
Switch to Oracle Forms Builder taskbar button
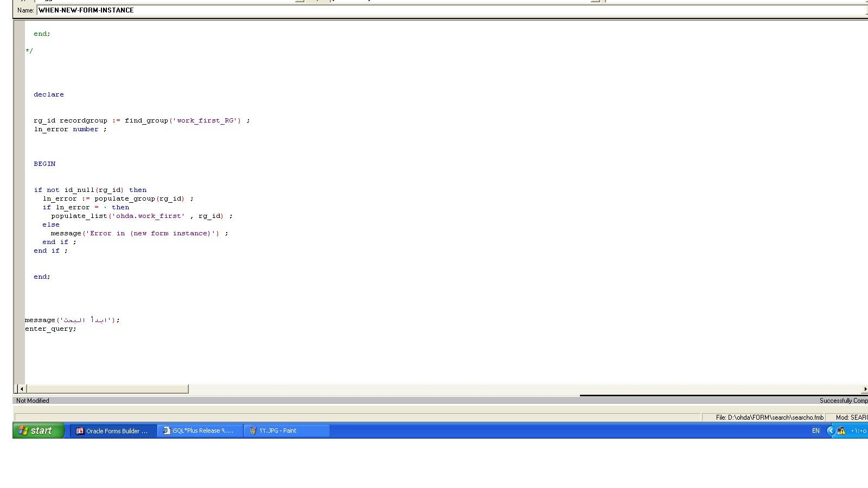113,431
